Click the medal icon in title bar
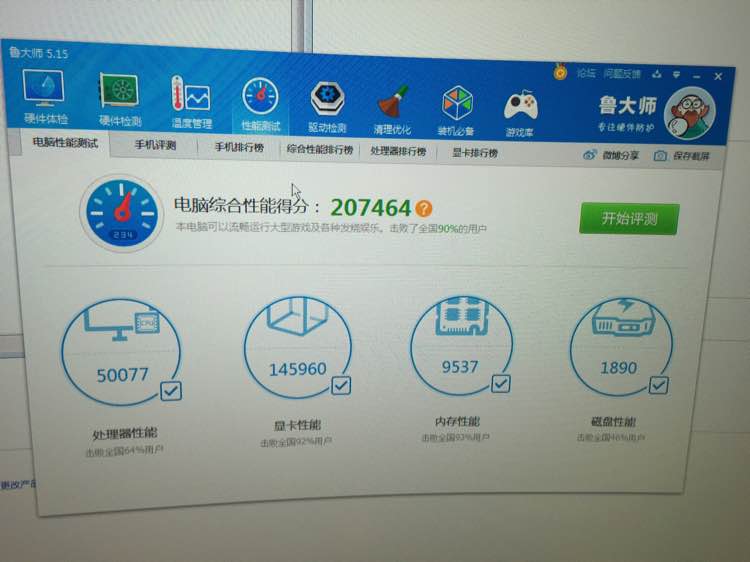This screenshot has width=750, height=562. click(x=560, y=72)
